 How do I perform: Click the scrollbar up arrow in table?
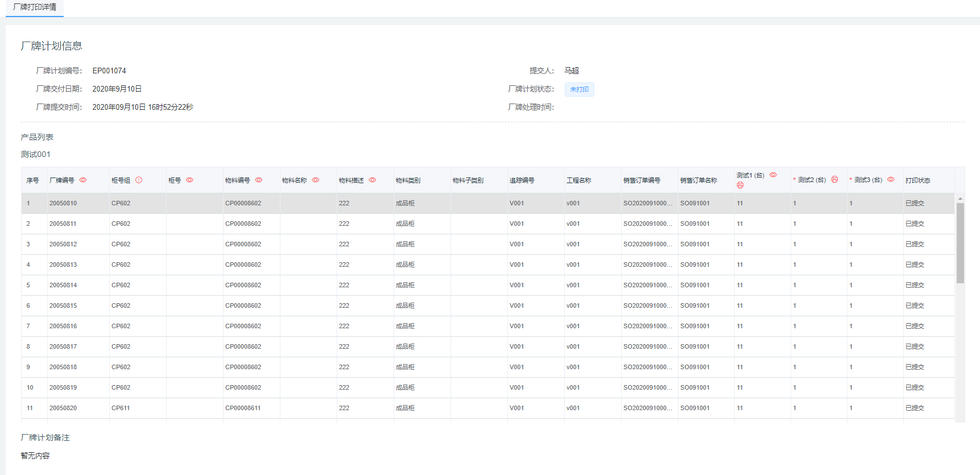(960, 199)
